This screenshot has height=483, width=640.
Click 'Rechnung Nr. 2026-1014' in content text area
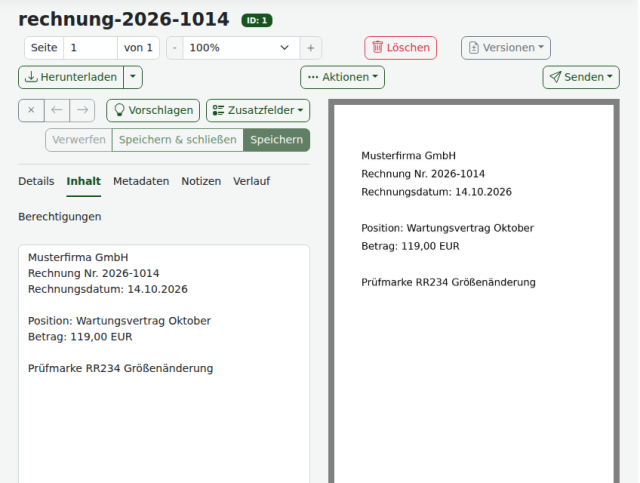[x=93, y=273]
